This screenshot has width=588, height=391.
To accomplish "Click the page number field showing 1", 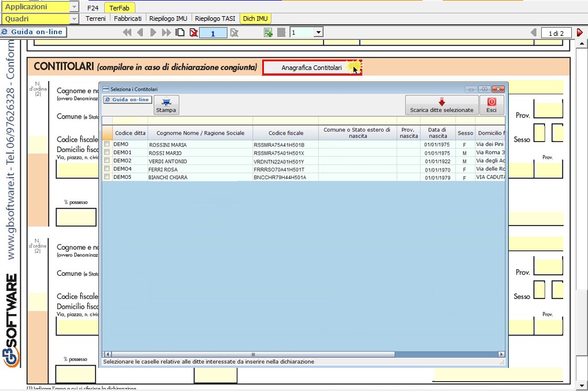I will 213,33.
